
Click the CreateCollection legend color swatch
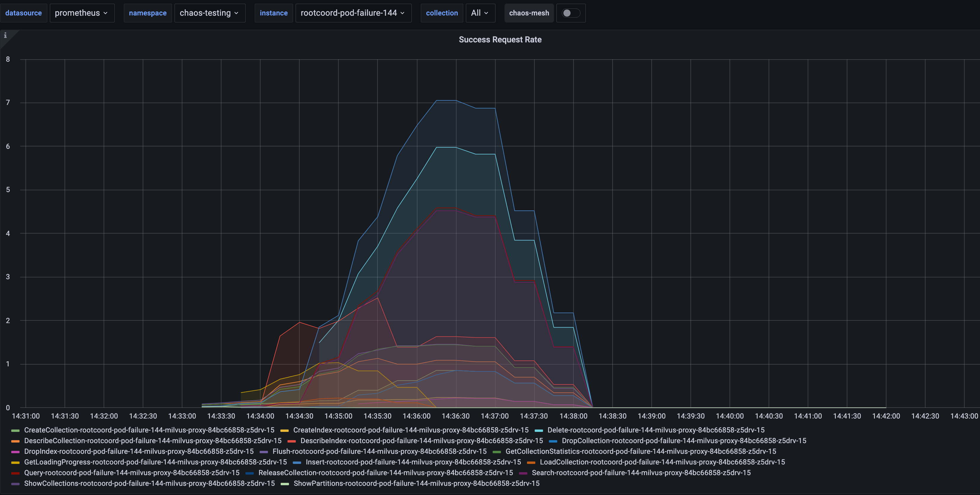pos(15,431)
